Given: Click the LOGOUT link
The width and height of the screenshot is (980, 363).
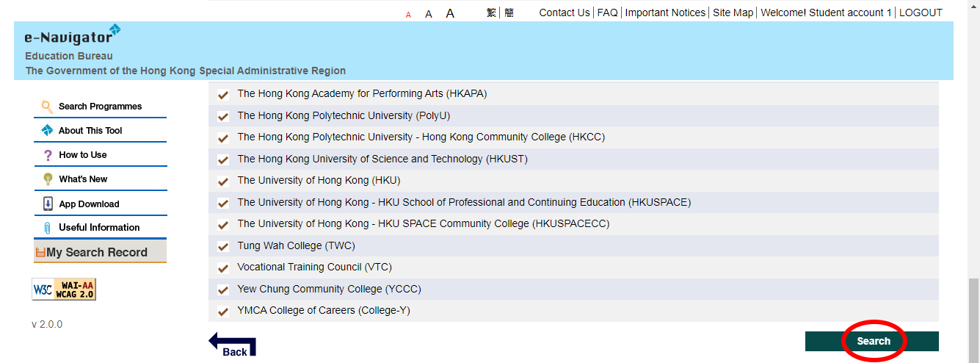Looking at the screenshot, I should pos(921,12).
